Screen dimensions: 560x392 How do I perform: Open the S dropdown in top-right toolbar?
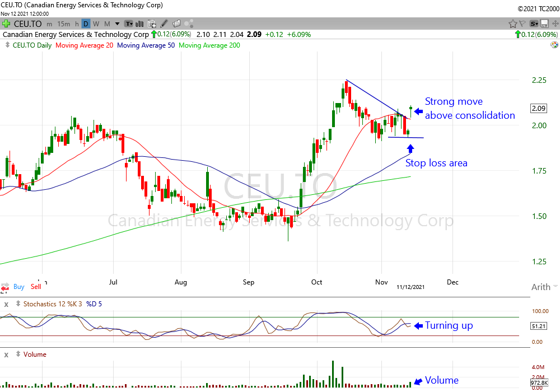(534, 24)
